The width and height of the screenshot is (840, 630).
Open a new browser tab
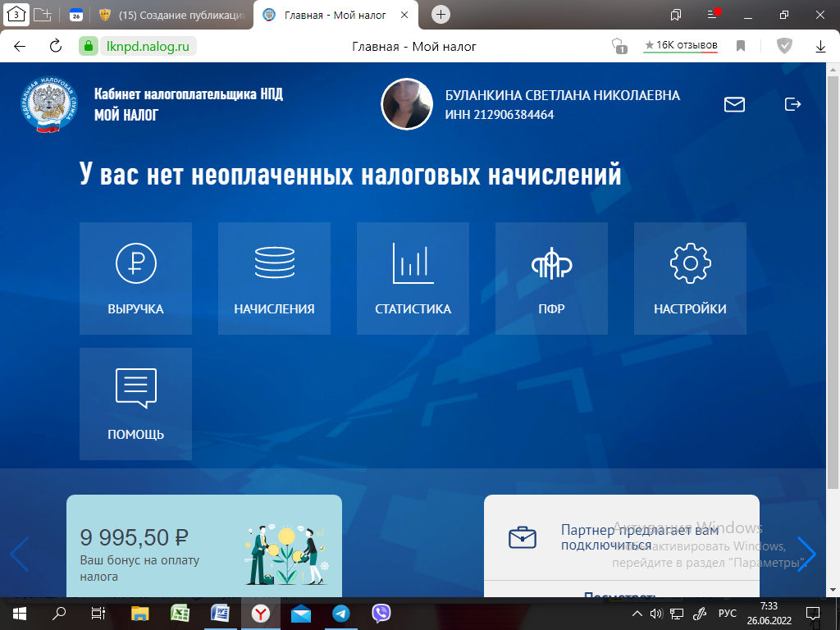441,14
